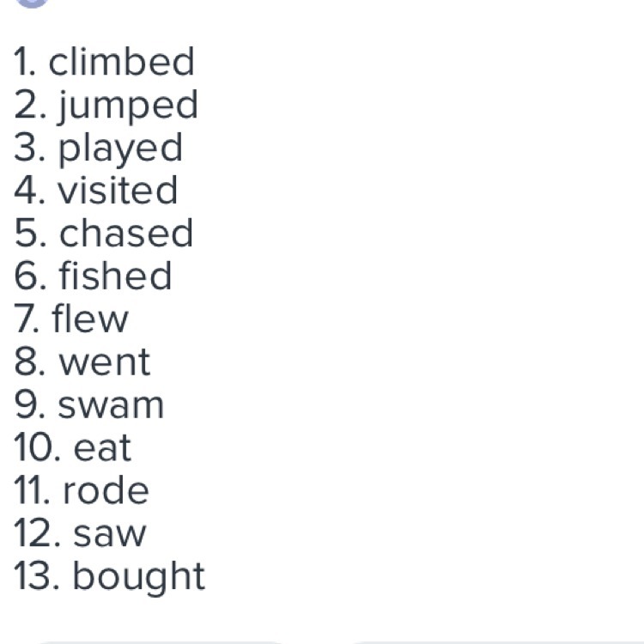Viewport: 644px width, 644px height.
Task: Select the list item '3. played'
Action: click(99, 149)
